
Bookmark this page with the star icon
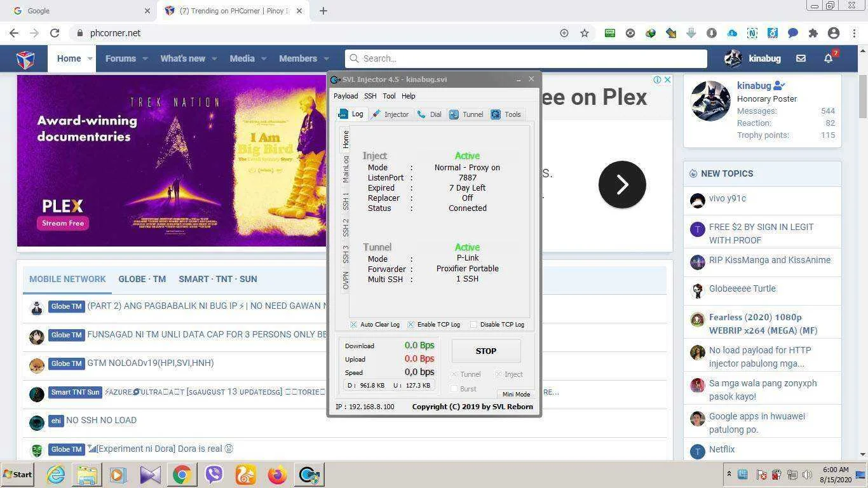[x=585, y=33]
